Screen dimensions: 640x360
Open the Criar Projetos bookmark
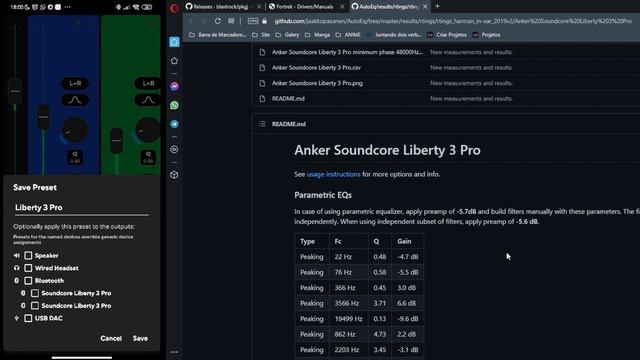[447, 35]
